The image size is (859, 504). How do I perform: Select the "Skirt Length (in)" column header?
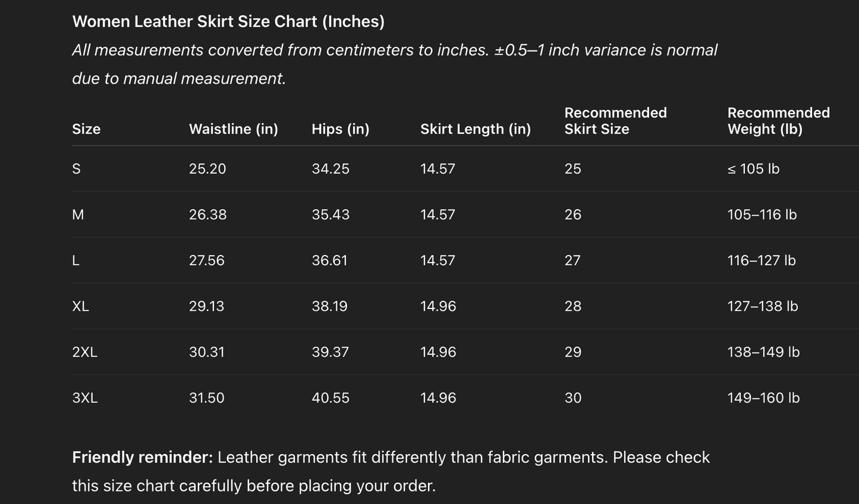[475, 129]
